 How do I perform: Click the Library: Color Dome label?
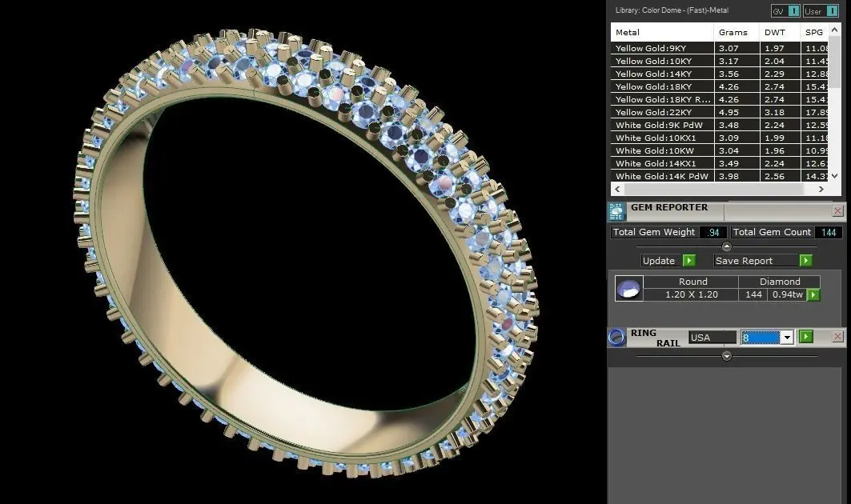(672, 10)
